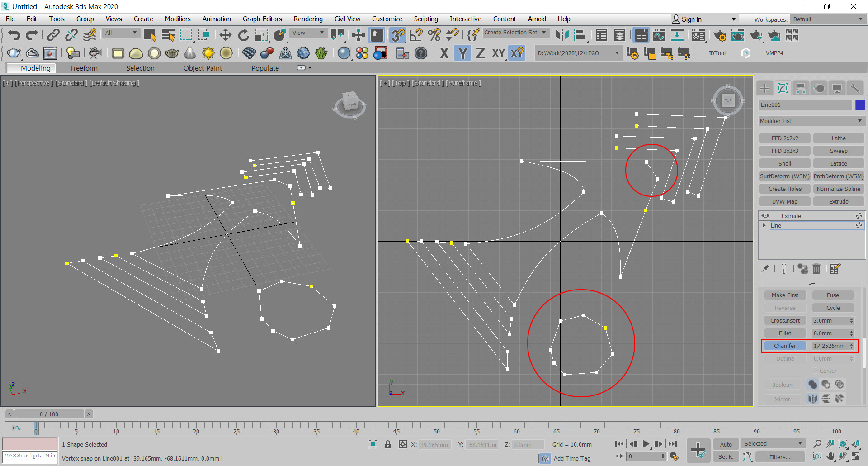Toggle the Angle Snap icon
This screenshot has height=466, width=868.
click(x=416, y=35)
